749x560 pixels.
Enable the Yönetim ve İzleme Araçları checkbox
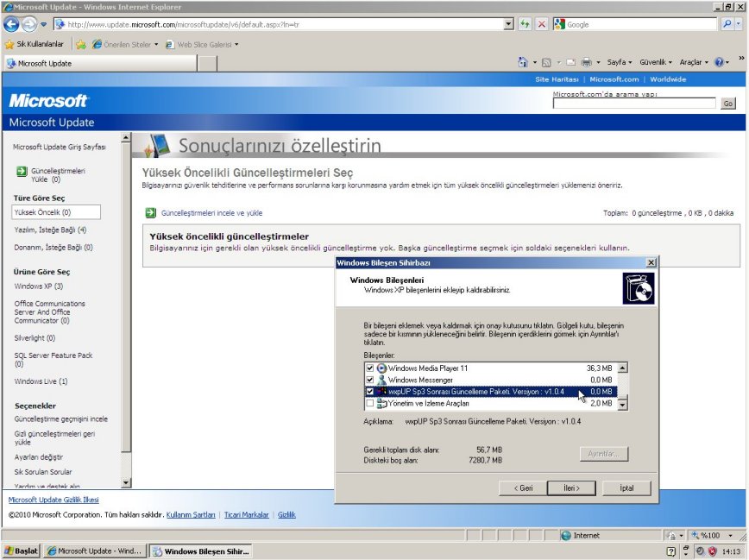370,404
